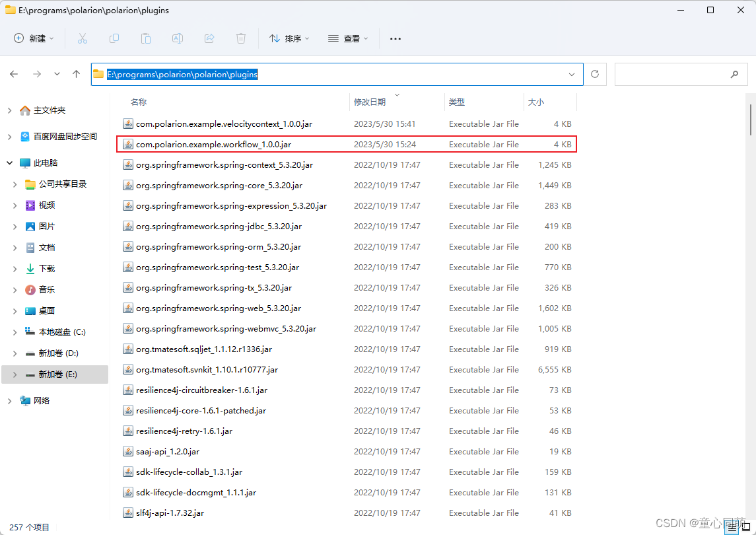Switch to details view icon in status bar
The width and height of the screenshot is (756, 535).
point(732,528)
